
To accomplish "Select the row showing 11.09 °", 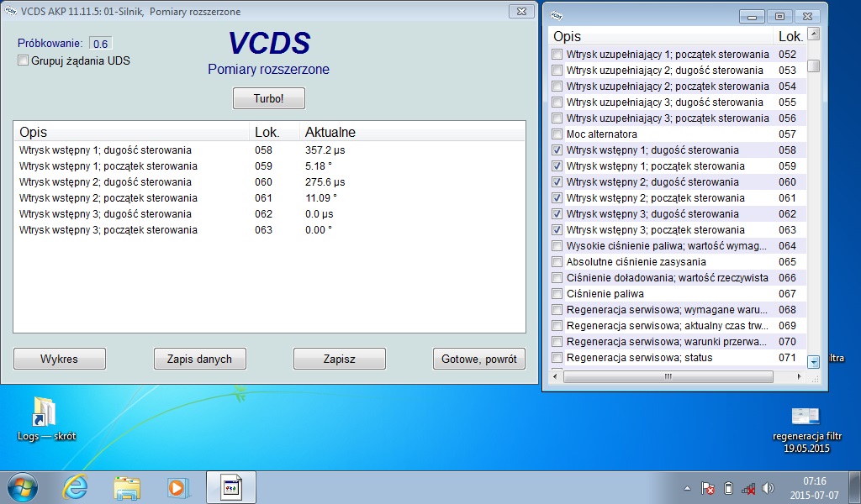I will pos(269,197).
